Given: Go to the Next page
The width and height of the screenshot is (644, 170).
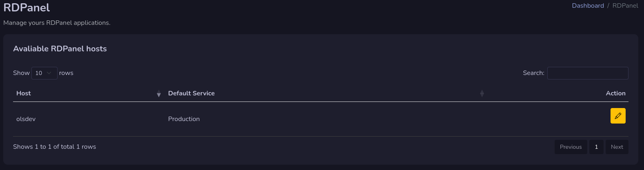Looking at the screenshot, I should 617,147.
